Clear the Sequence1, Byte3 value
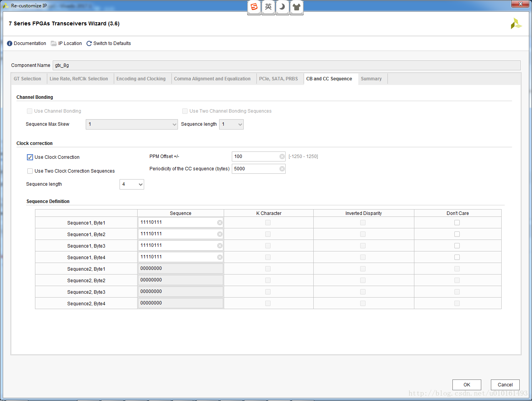This screenshot has height=401, width=532. coord(220,246)
